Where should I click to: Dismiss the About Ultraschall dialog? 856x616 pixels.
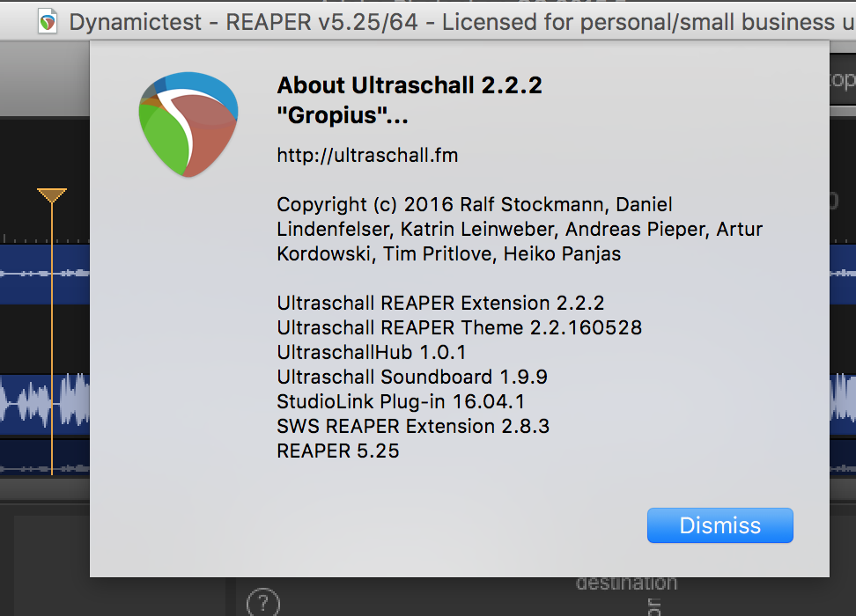click(719, 525)
